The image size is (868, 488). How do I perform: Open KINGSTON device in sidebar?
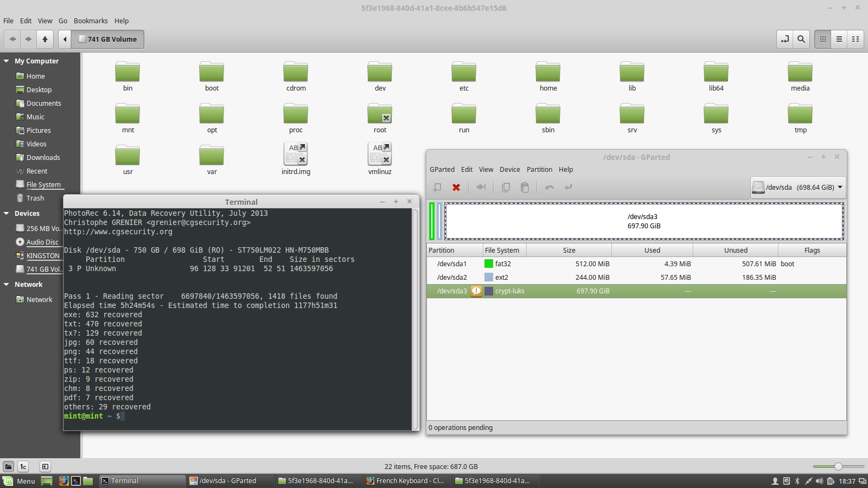[x=43, y=256]
